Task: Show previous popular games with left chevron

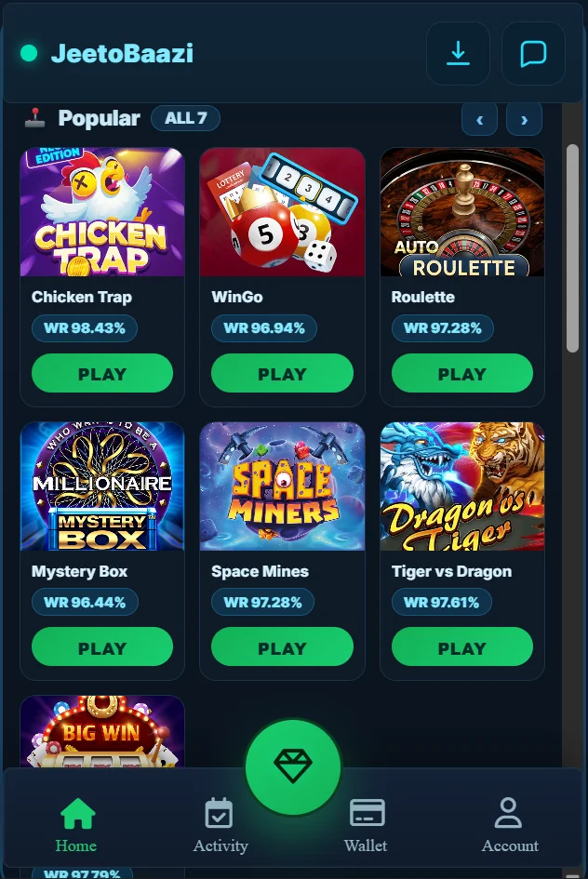Action: pos(479,119)
